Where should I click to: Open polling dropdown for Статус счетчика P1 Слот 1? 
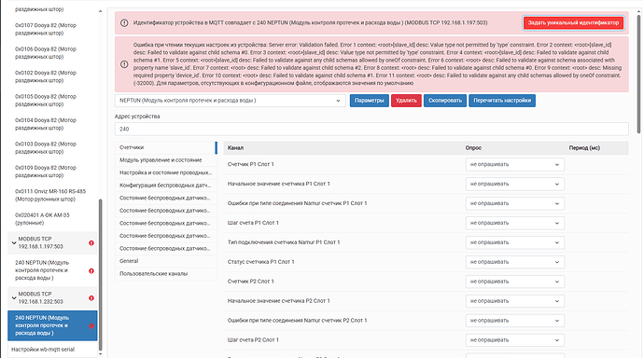pos(514,262)
